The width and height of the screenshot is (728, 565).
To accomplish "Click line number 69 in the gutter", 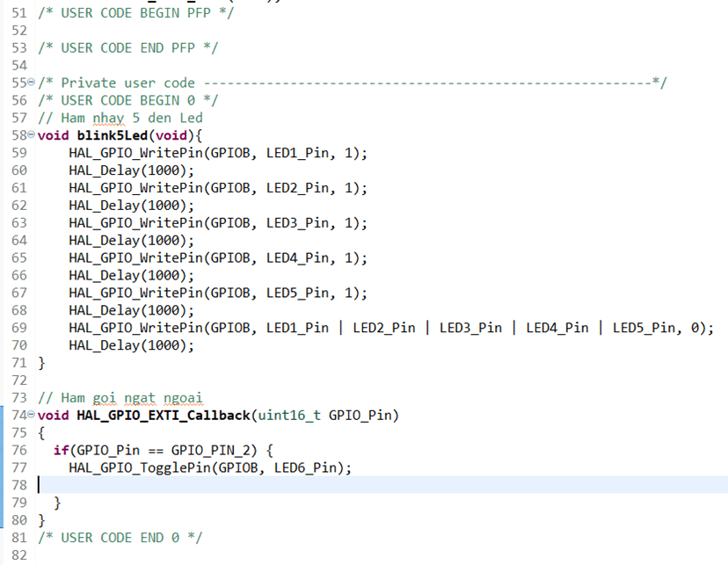I will [x=19, y=328].
